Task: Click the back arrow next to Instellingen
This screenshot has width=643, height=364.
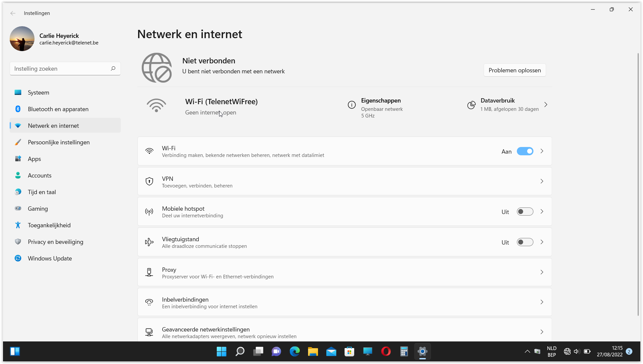Action: click(13, 13)
